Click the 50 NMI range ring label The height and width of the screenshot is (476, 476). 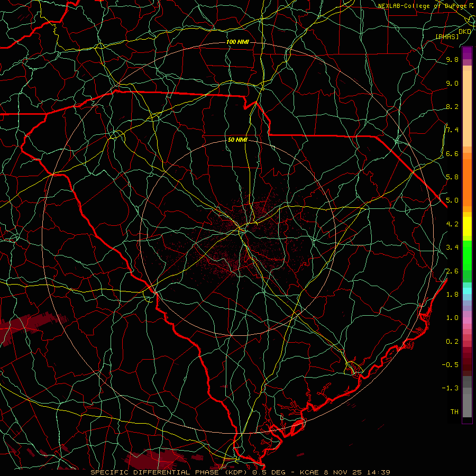[x=237, y=140]
